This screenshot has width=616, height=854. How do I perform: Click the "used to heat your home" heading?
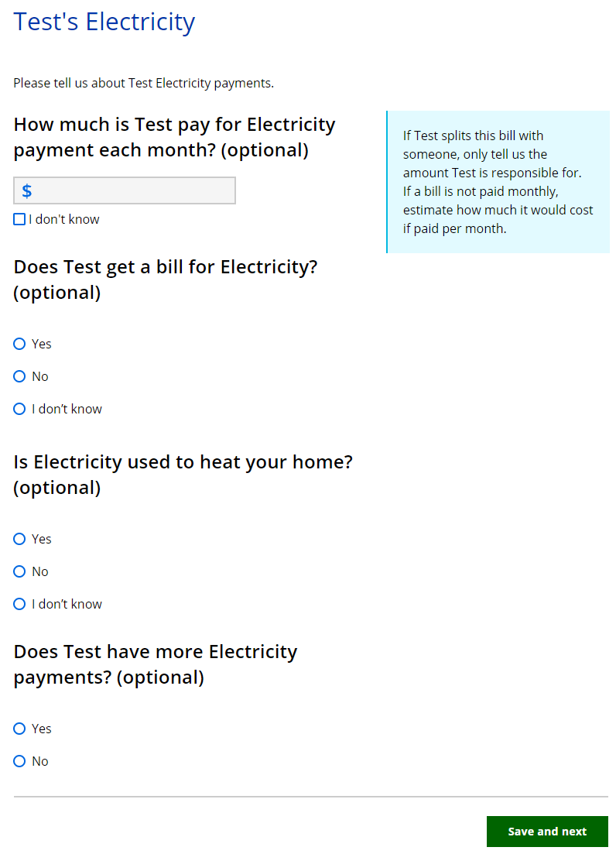click(x=183, y=475)
